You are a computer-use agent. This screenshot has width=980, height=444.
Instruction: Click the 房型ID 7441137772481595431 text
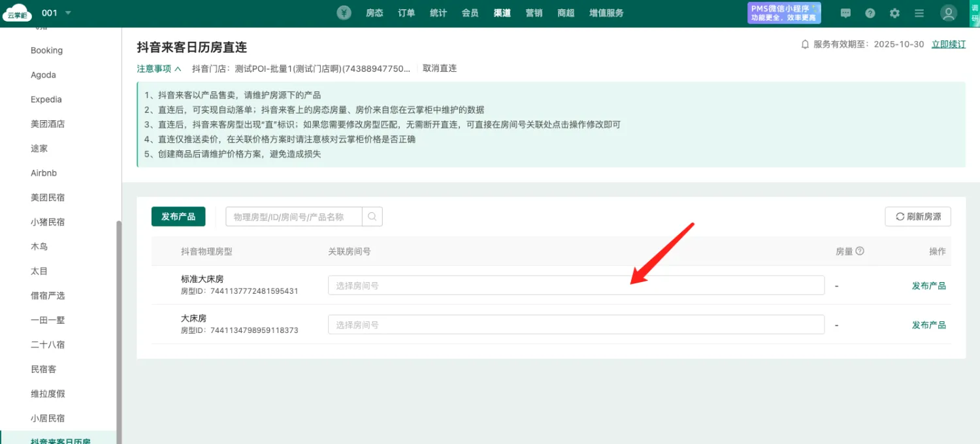240,291
